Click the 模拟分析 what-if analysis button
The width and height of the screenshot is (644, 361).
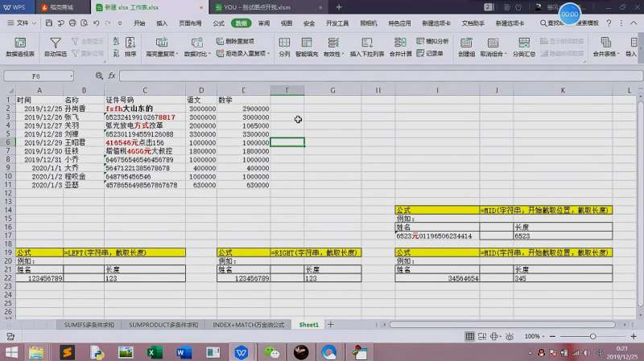(x=435, y=40)
